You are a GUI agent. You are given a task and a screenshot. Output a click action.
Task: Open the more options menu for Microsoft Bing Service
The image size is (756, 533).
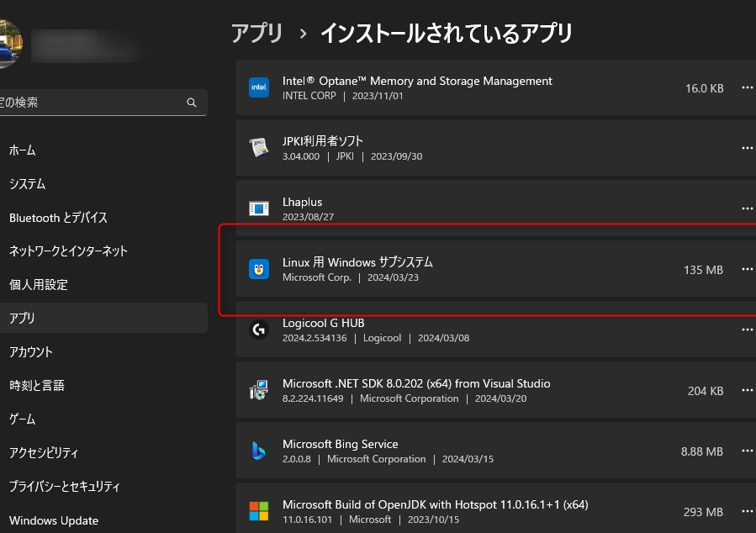[747, 451]
